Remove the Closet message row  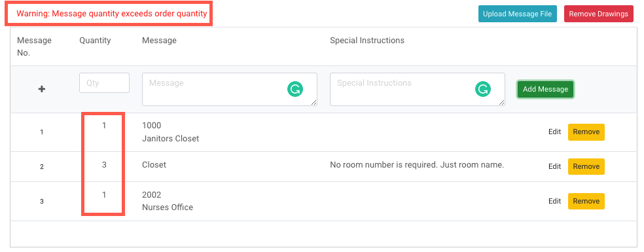click(586, 166)
